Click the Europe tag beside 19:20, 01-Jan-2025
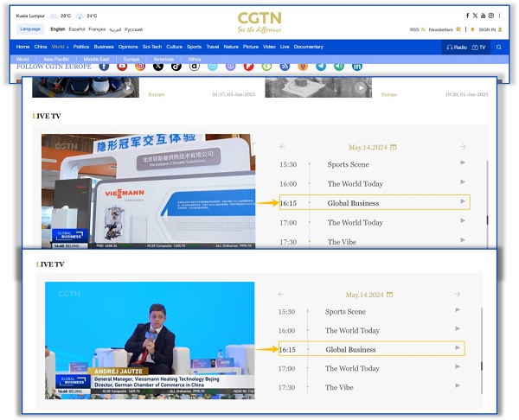The height and width of the screenshot is (420, 519). point(389,94)
